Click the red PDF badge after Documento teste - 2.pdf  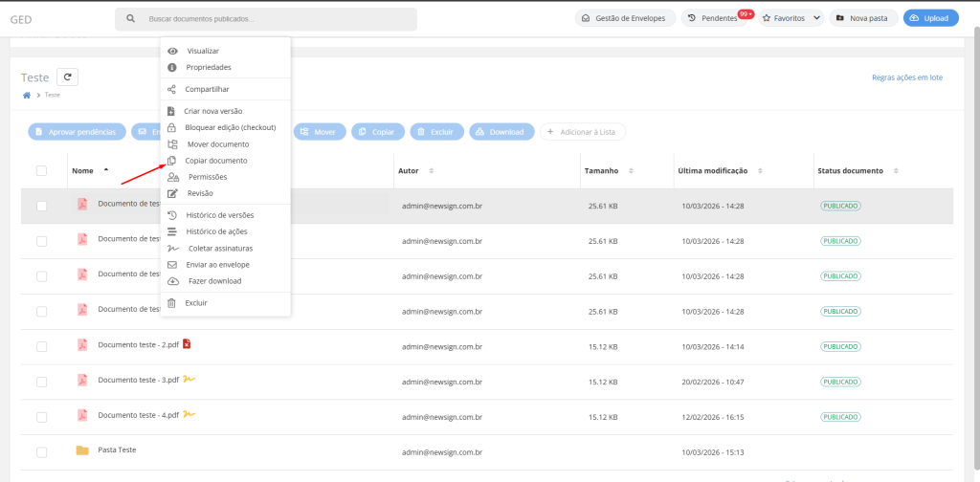[x=187, y=344]
